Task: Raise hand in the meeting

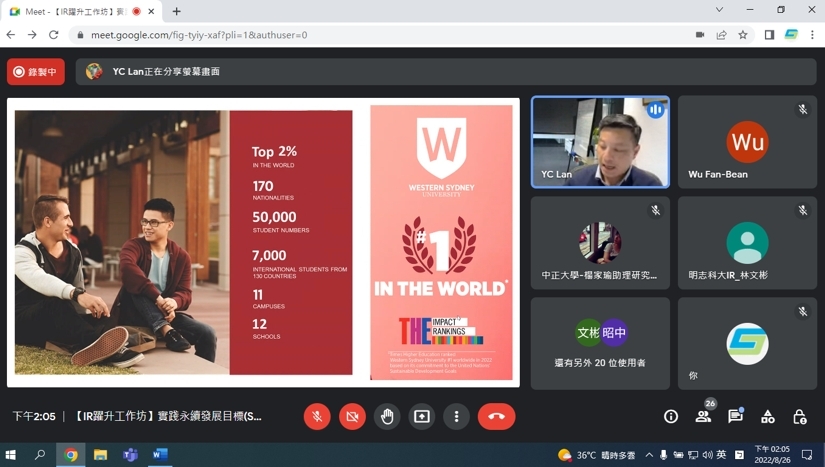Action: pos(387,417)
